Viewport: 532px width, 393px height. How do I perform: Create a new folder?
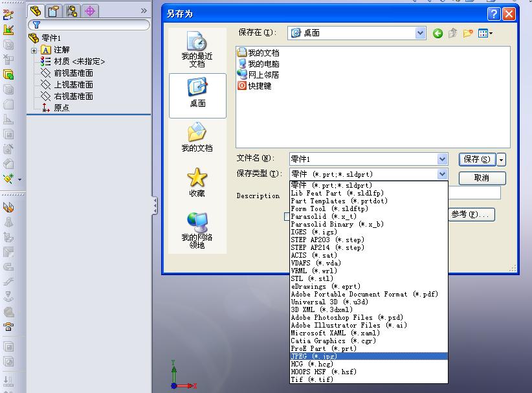(x=468, y=33)
